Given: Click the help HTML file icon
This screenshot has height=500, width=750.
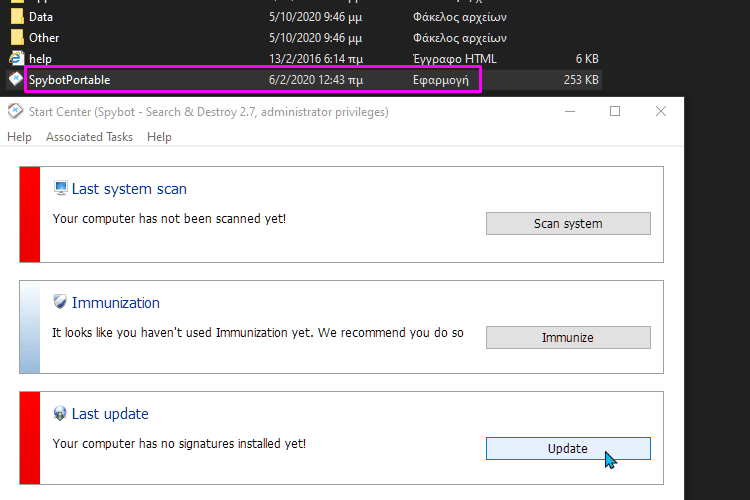Looking at the screenshot, I should point(16,59).
